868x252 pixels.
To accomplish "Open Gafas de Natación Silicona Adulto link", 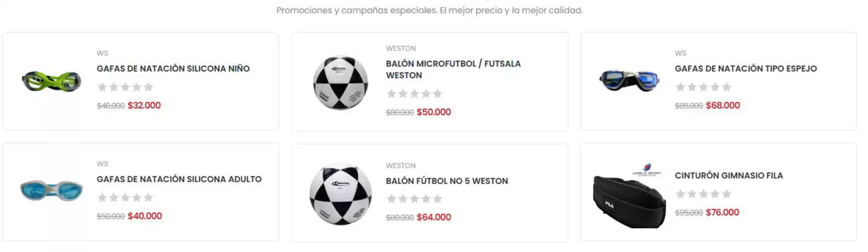I will 179,179.
